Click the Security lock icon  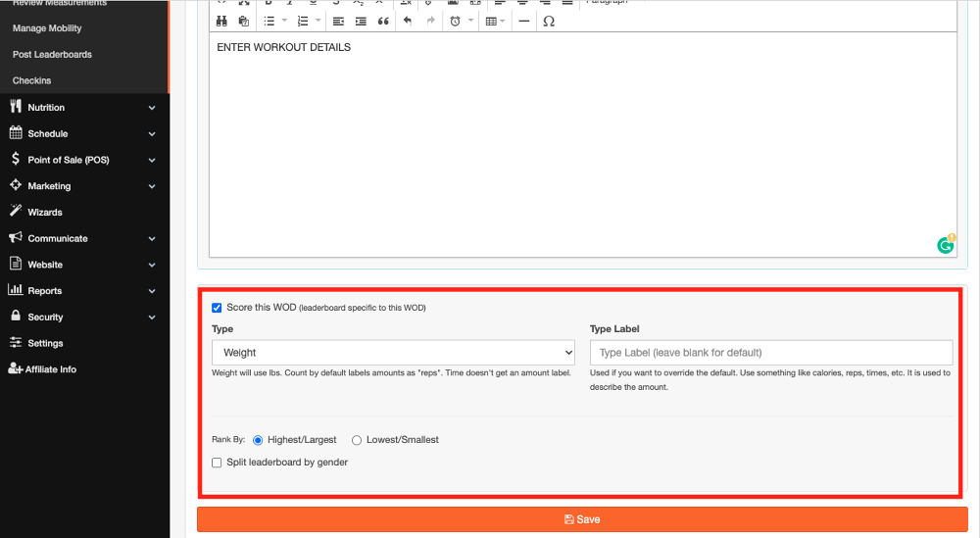click(16, 316)
